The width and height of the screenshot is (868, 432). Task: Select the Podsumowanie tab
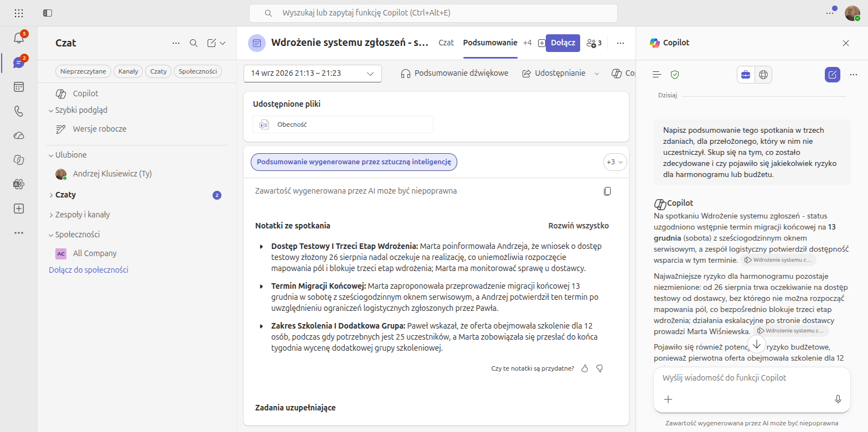(490, 43)
